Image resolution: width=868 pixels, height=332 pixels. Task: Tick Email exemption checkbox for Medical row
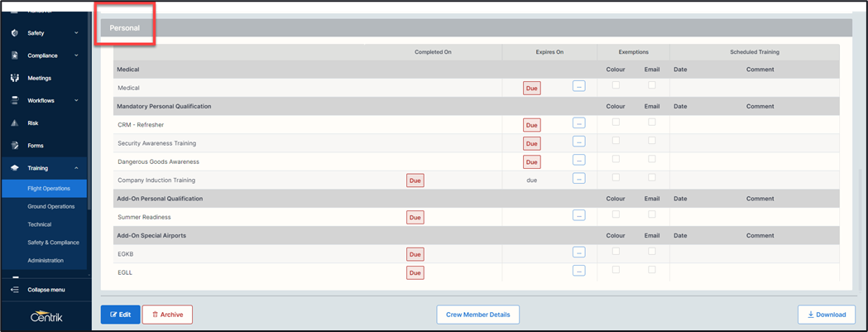click(652, 84)
